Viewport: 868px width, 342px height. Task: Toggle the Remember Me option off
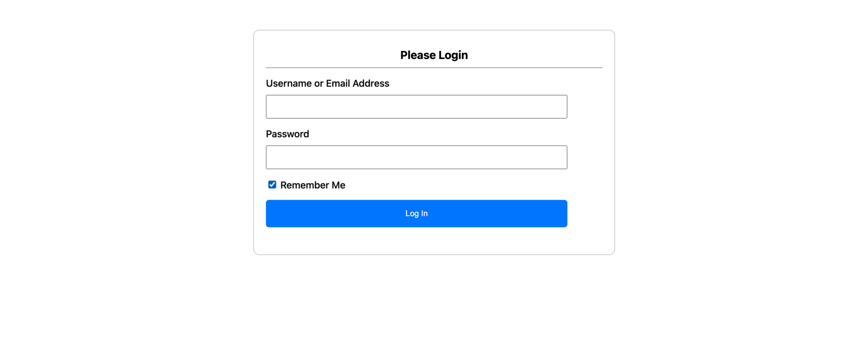(x=272, y=185)
